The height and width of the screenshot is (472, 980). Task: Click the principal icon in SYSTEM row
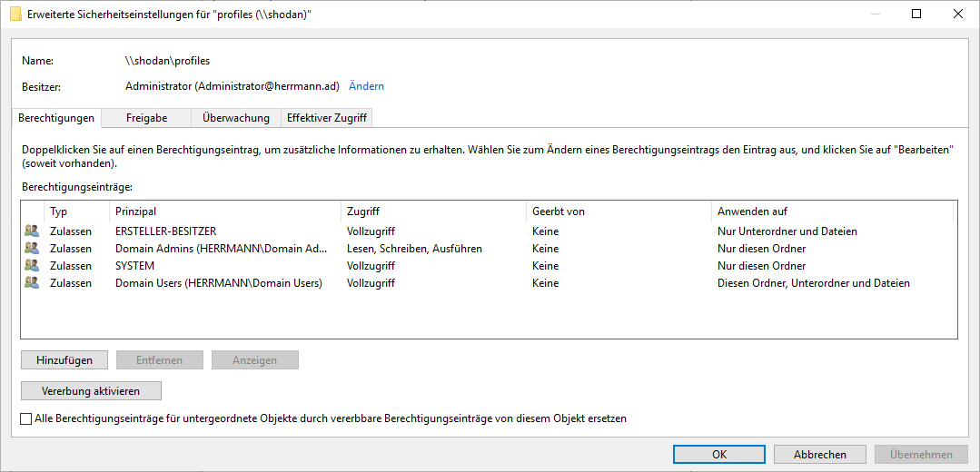tap(32, 266)
